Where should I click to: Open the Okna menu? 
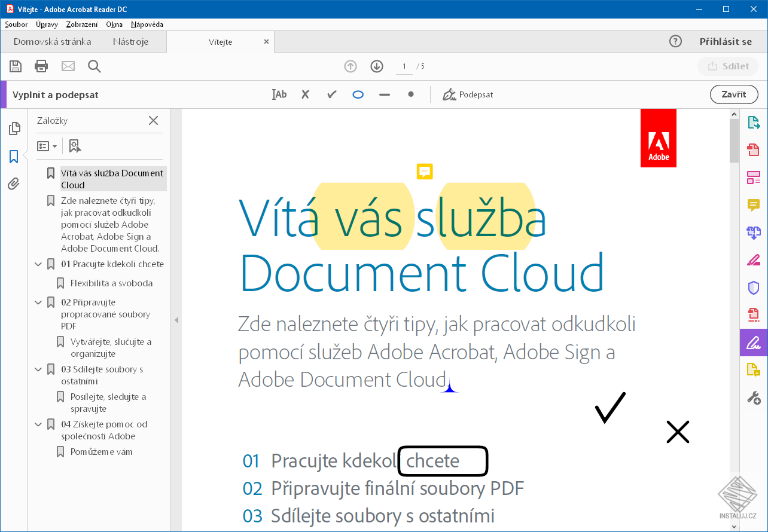click(x=114, y=25)
